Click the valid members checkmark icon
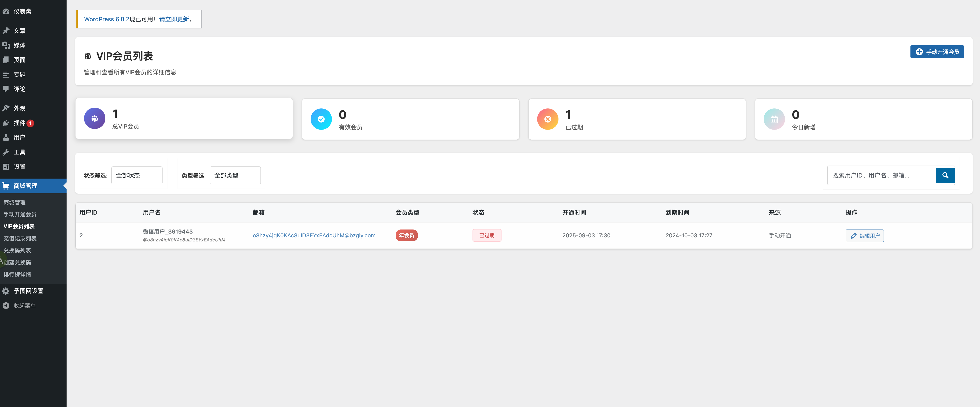This screenshot has width=980, height=407. click(321, 119)
